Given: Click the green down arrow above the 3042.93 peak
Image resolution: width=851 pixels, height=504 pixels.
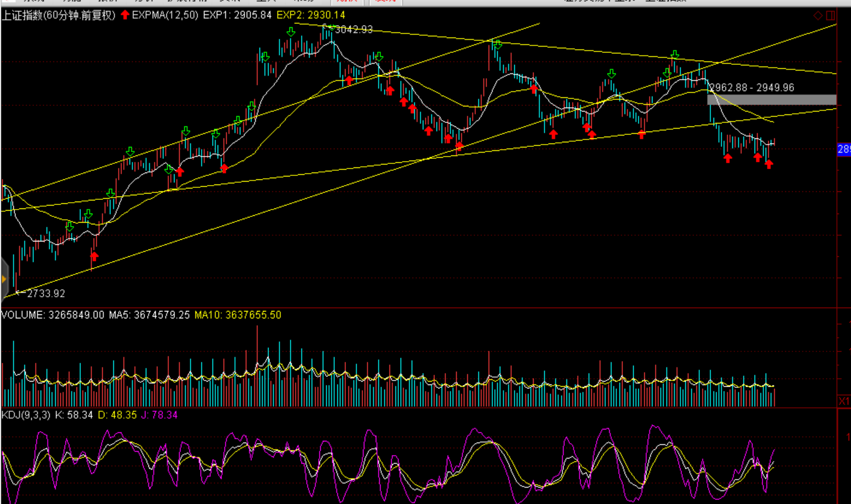Looking at the screenshot, I should tap(291, 32).
